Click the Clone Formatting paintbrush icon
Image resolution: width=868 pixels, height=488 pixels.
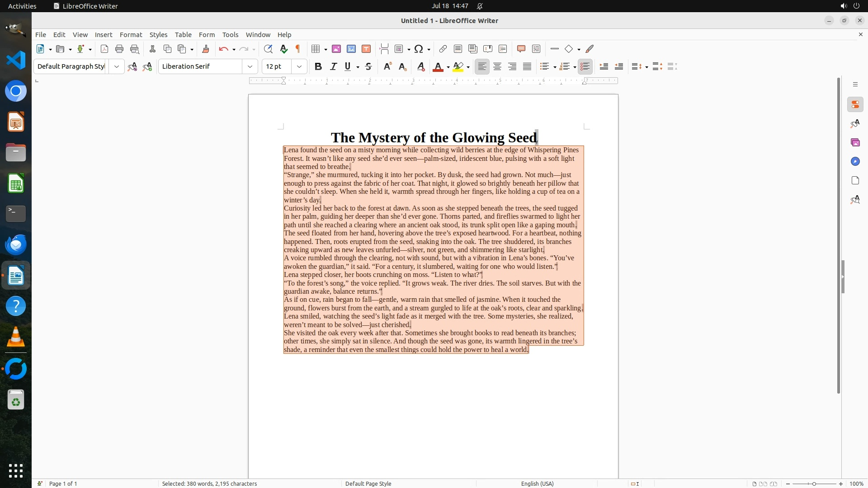206,49
